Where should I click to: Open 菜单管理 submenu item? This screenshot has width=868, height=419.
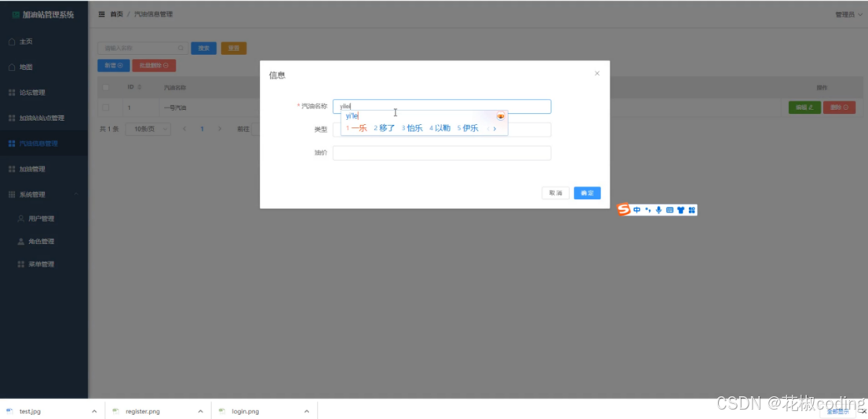44,264
